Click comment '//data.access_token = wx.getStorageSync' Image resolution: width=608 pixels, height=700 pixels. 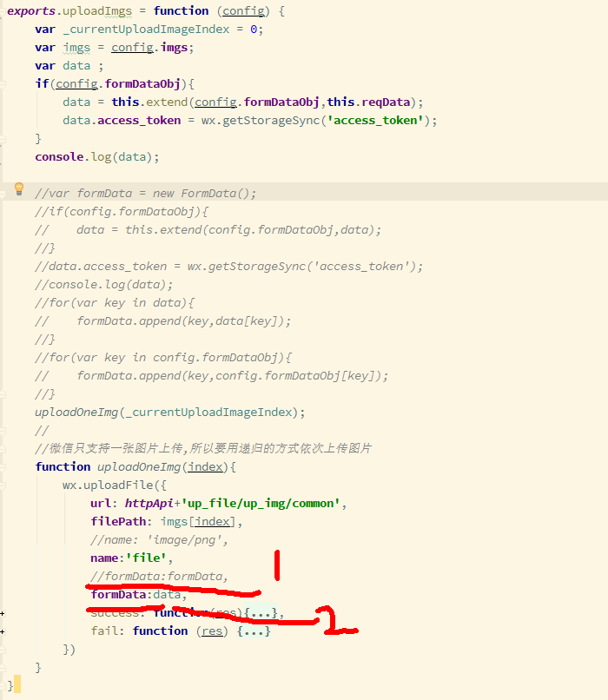[x=174, y=267]
